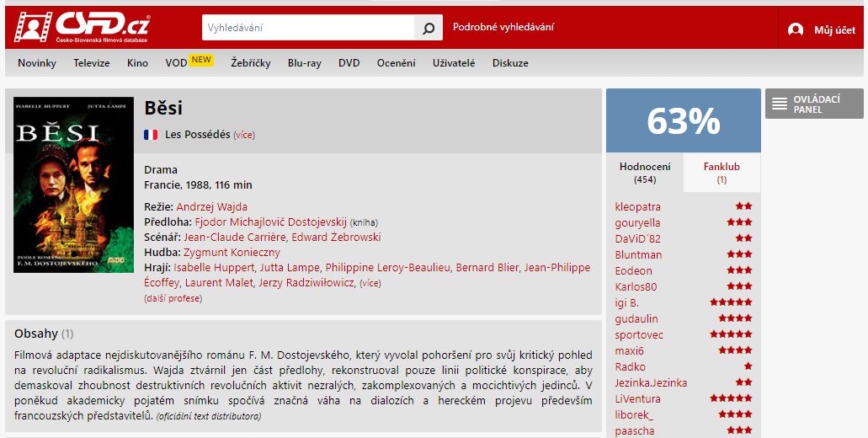Open the Běsi movie poster thumbnail
This screenshot has height=438, width=868.
point(73,185)
